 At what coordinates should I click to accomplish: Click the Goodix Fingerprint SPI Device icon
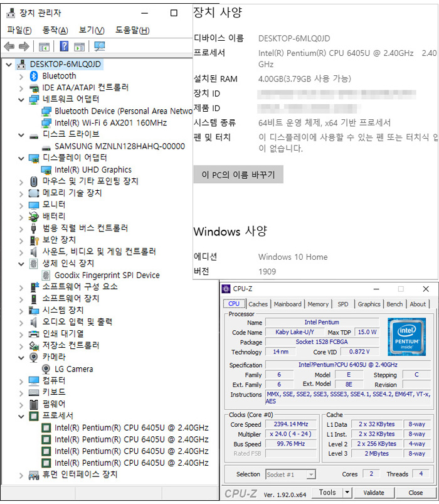coord(46,275)
